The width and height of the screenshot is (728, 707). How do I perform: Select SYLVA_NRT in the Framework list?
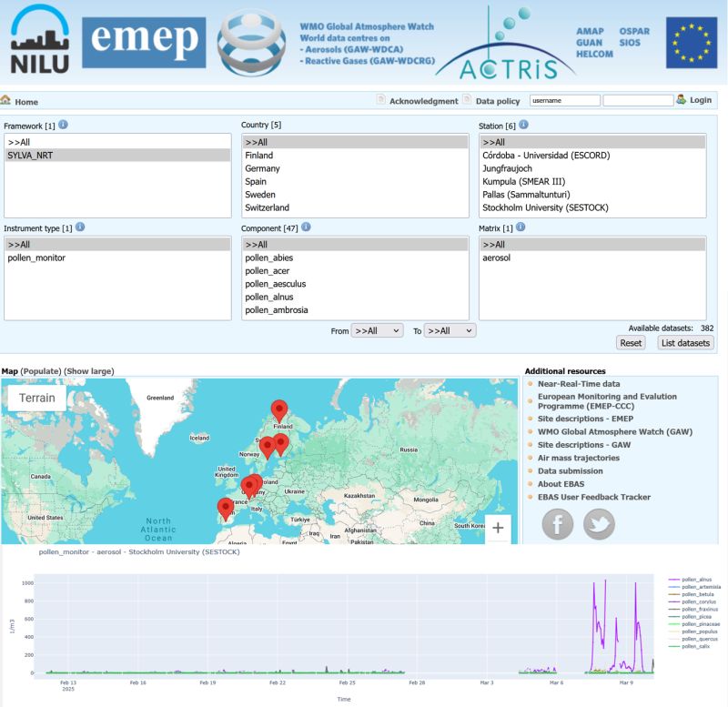(x=117, y=155)
